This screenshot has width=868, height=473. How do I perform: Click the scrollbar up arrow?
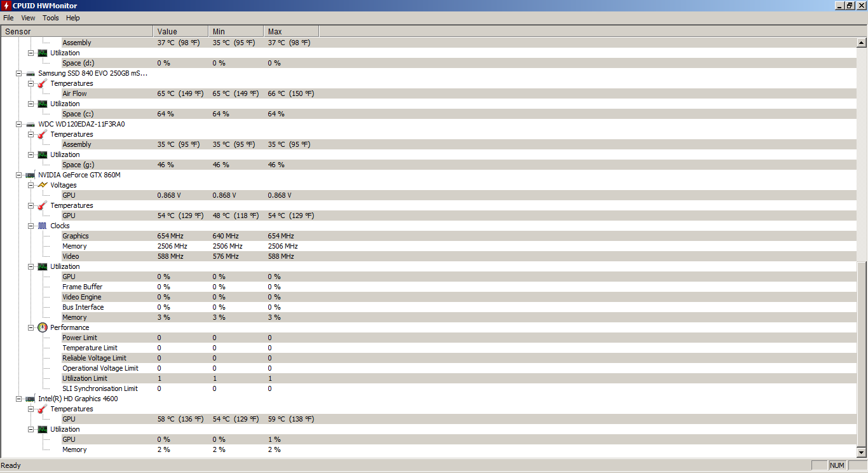[862, 43]
